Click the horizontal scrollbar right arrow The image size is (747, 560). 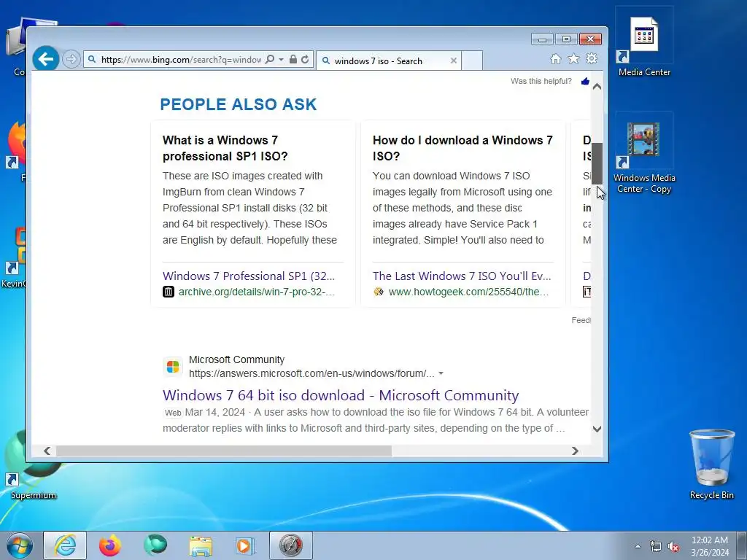(575, 451)
